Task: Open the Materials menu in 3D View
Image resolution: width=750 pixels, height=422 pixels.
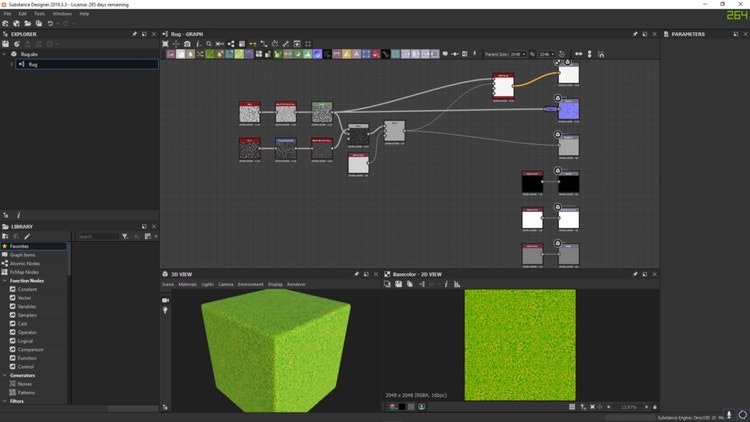Action: (x=187, y=284)
